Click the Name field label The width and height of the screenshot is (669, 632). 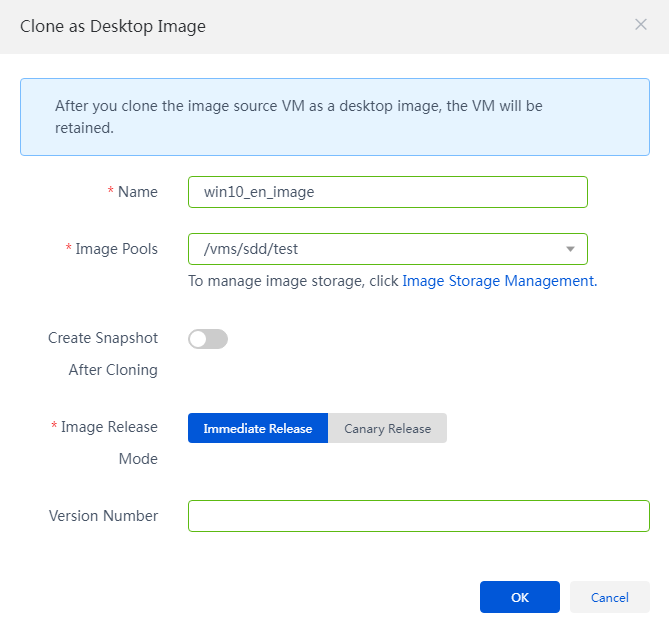click(138, 192)
